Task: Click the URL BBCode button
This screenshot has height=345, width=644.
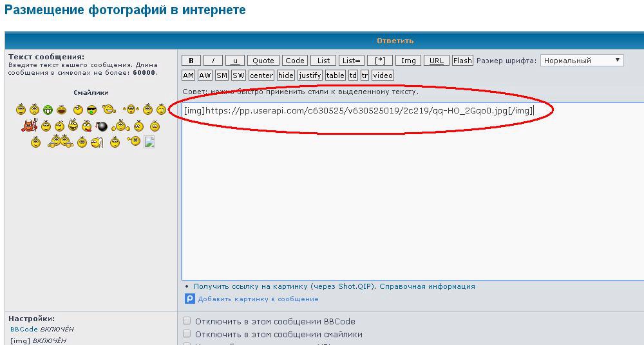Action: click(437, 61)
